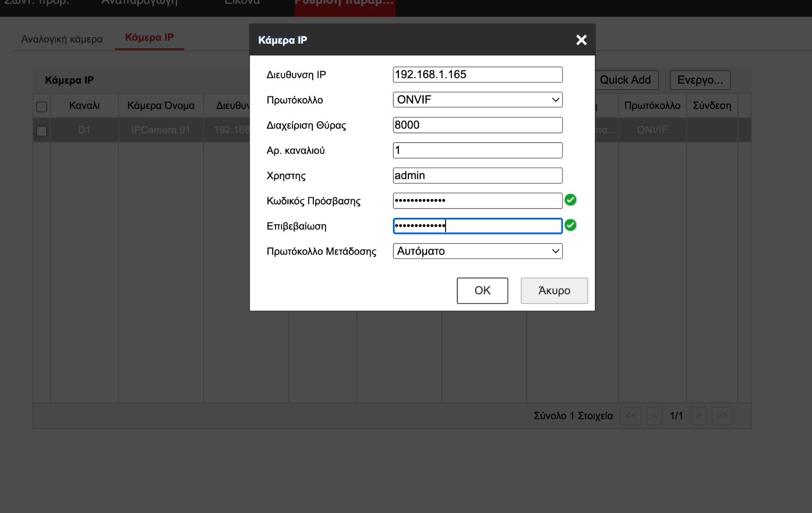Screen dimensions: 812x513
Task: Click green checkmark next to Κωδικός Πρόσβασης
Action: click(570, 200)
